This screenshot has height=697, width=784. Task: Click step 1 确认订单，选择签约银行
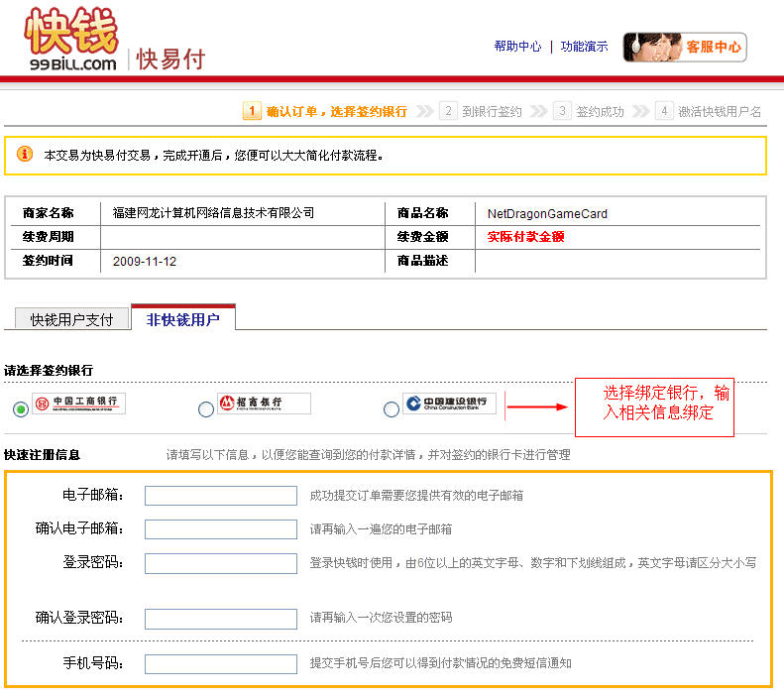325,111
